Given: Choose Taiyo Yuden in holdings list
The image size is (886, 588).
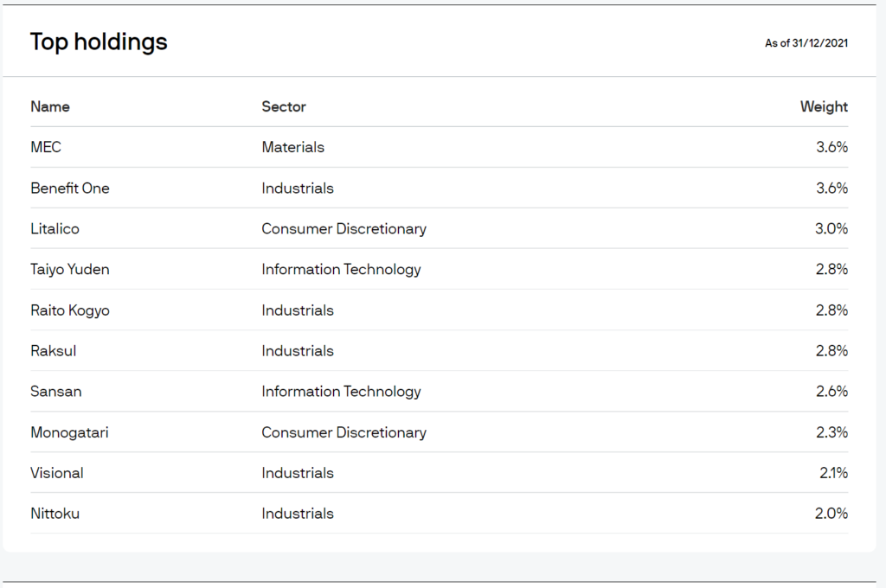Looking at the screenshot, I should point(70,269).
